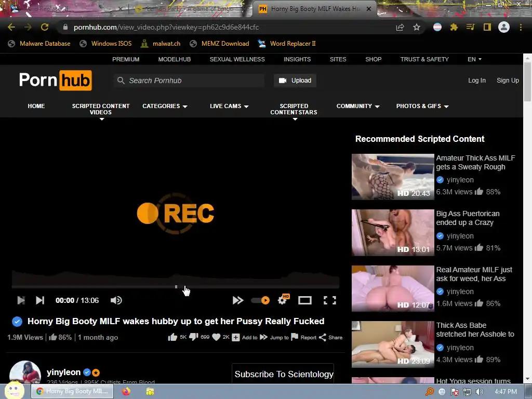Reload the page with the refresh icon
The height and width of the screenshot is (399, 532).
(45, 27)
